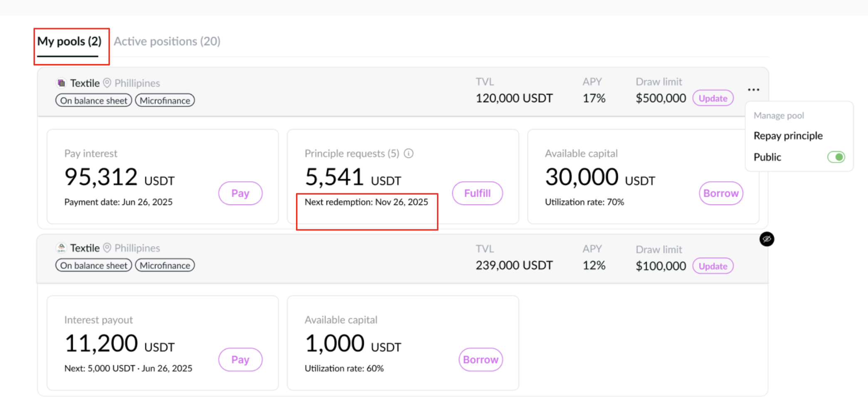Update the $500,000 draw limit

pos(713,99)
